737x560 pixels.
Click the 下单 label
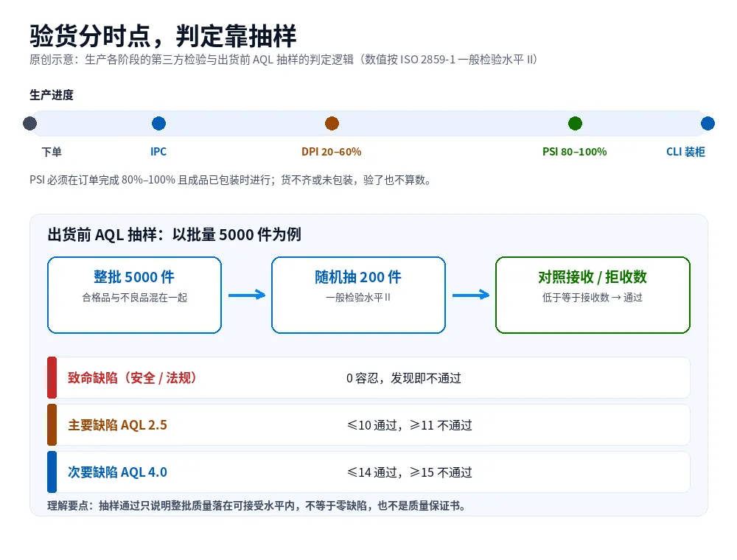52,152
